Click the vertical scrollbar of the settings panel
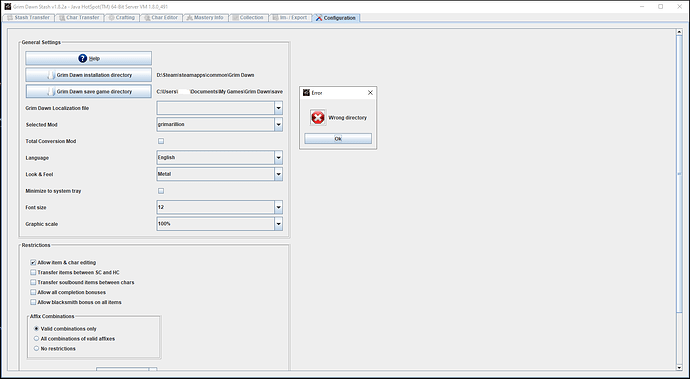Image resolution: width=690 pixels, height=379 pixels. pyautogui.click(x=679, y=174)
